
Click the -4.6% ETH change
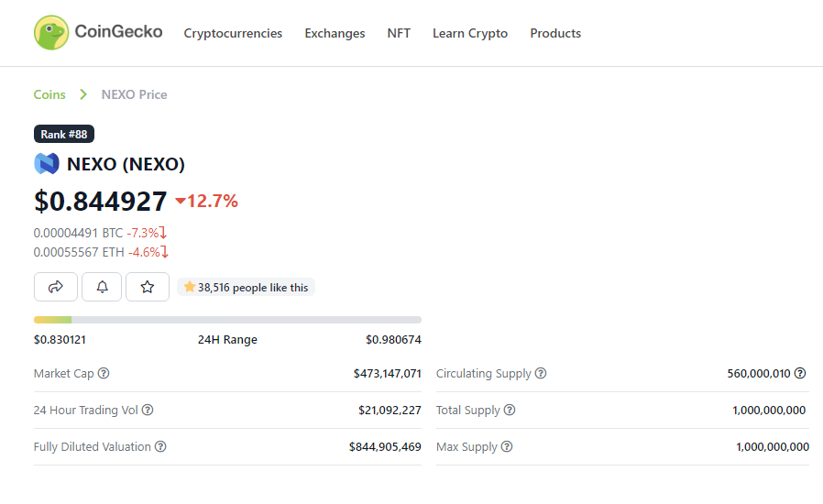(144, 252)
